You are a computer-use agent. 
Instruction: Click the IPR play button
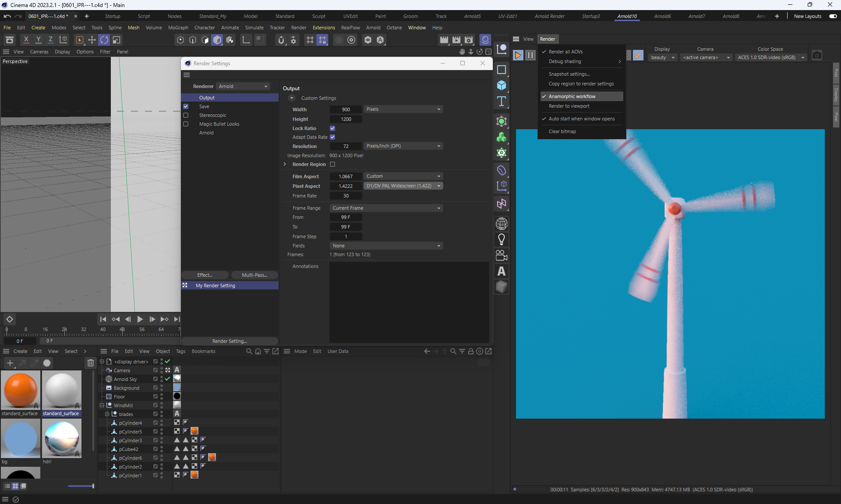click(518, 55)
